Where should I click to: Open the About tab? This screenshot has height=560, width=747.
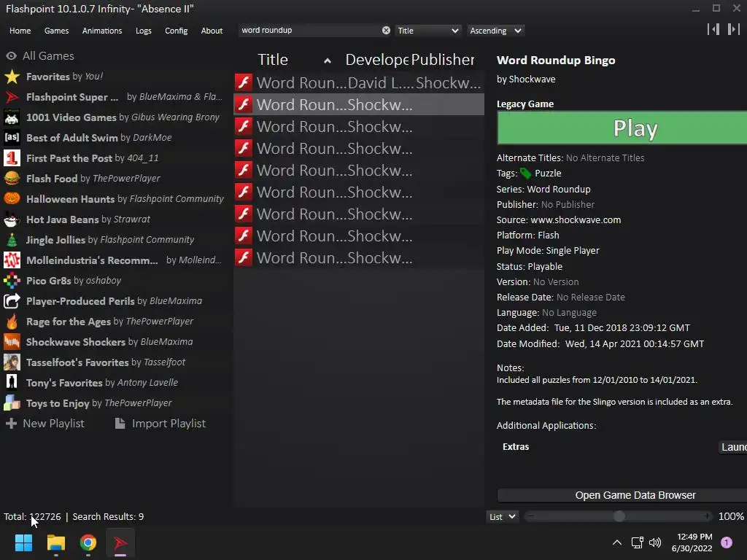[212, 31]
